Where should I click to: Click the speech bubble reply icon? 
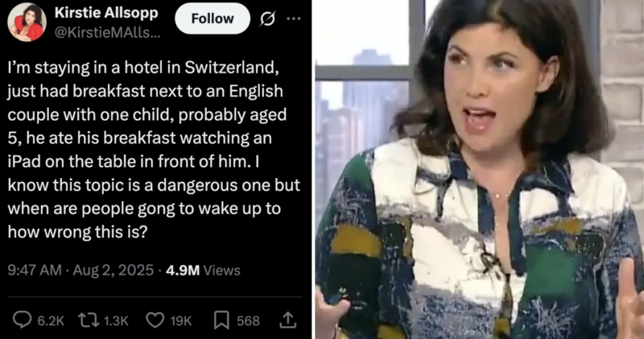(23, 320)
